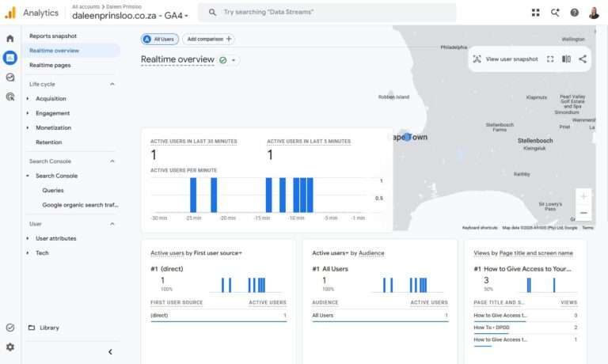Expand User attributes item
This screenshot has width=608, height=364.
pyautogui.click(x=28, y=238)
